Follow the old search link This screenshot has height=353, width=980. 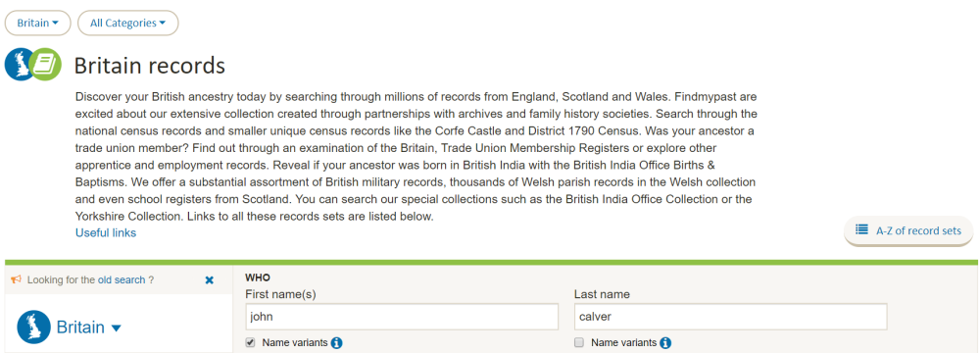click(x=122, y=279)
